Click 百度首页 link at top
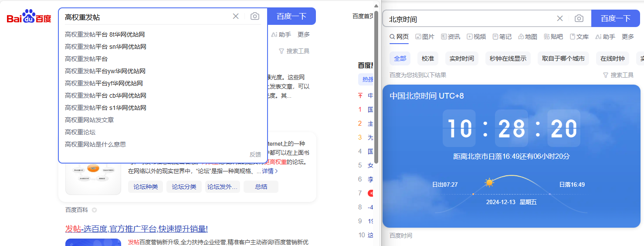This screenshot has width=644, height=246. [363, 16]
